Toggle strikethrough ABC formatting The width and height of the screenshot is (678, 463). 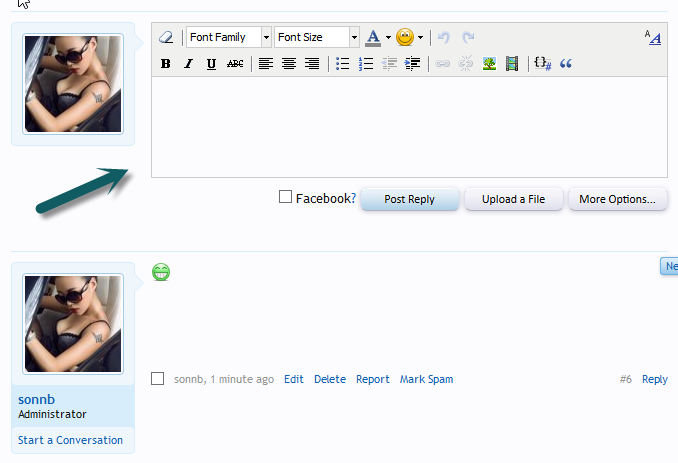[235, 64]
